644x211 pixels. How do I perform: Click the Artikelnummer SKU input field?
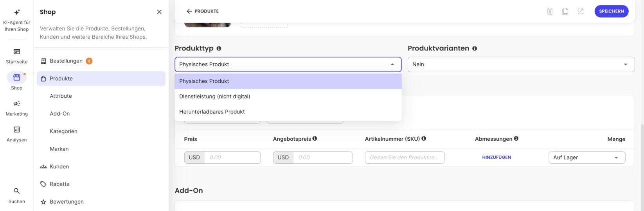[405, 157]
